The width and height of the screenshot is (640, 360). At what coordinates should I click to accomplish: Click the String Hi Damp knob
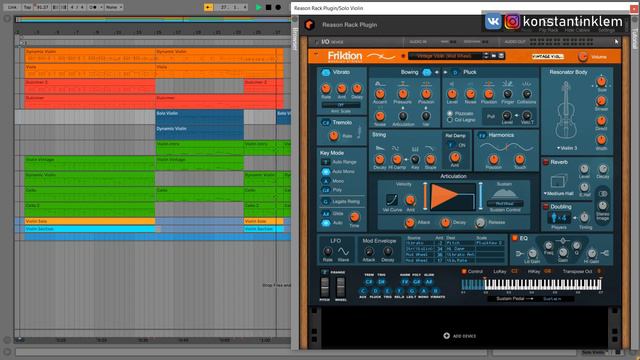tap(396, 160)
